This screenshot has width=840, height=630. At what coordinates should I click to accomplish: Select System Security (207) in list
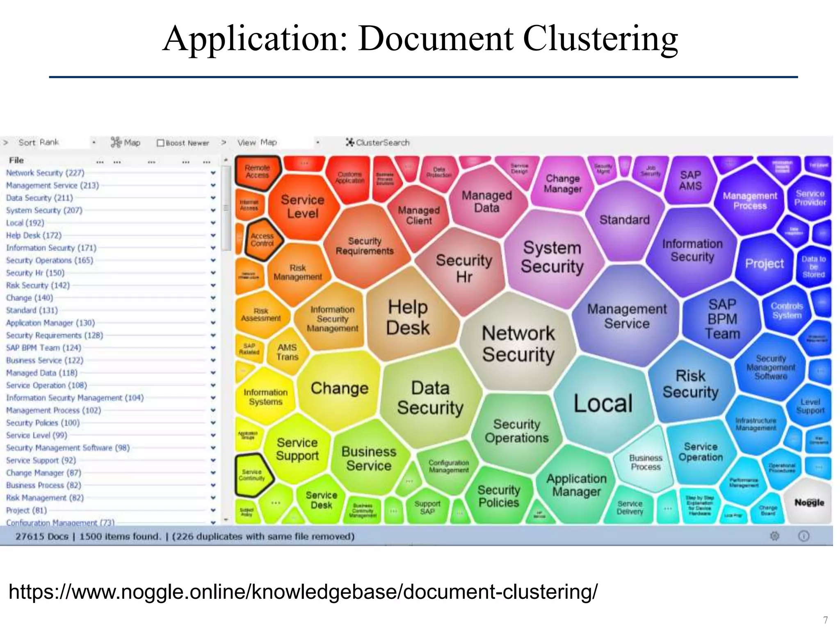click(44, 210)
